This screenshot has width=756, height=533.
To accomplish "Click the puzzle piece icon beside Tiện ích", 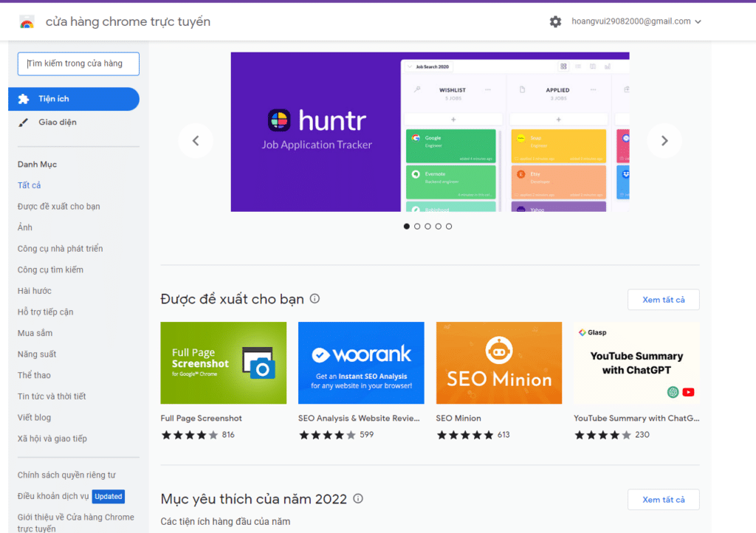I will (x=24, y=99).
